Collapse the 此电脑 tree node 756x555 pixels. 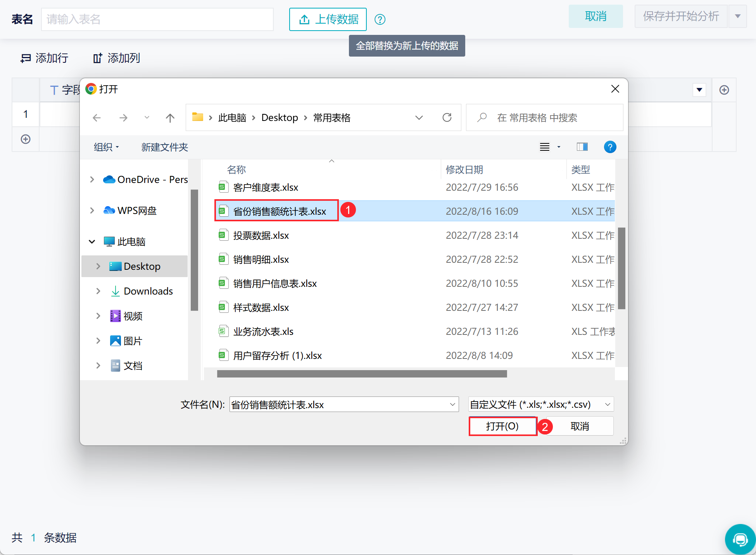[92, 241]
